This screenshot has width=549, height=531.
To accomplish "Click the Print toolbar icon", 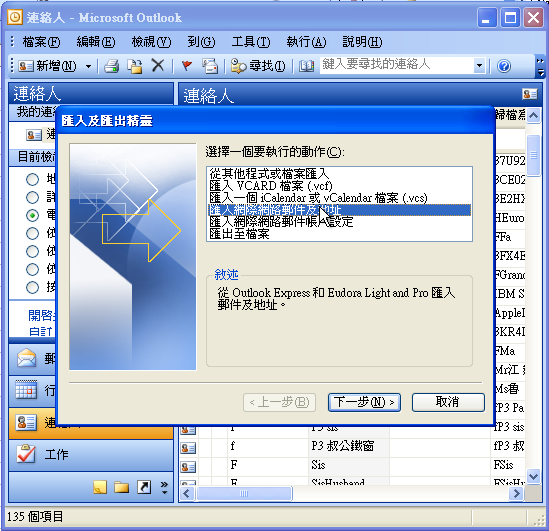I will tap(112, 66).
